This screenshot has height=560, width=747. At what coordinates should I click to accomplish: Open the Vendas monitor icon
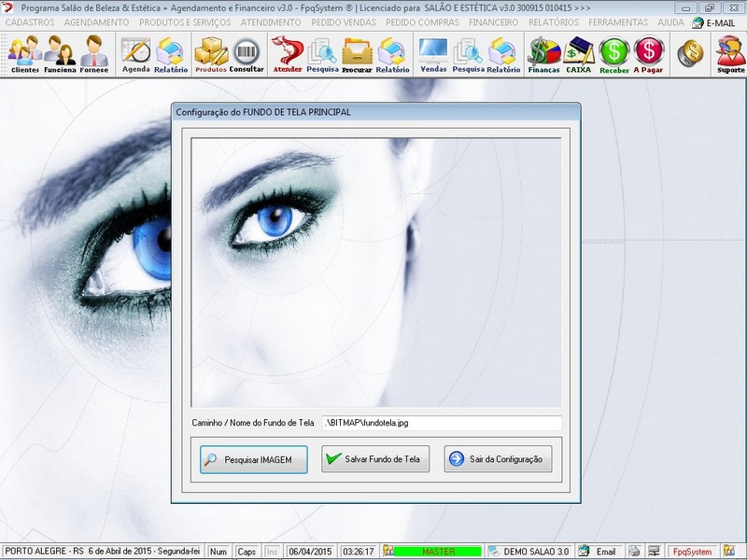pos(433,54)
